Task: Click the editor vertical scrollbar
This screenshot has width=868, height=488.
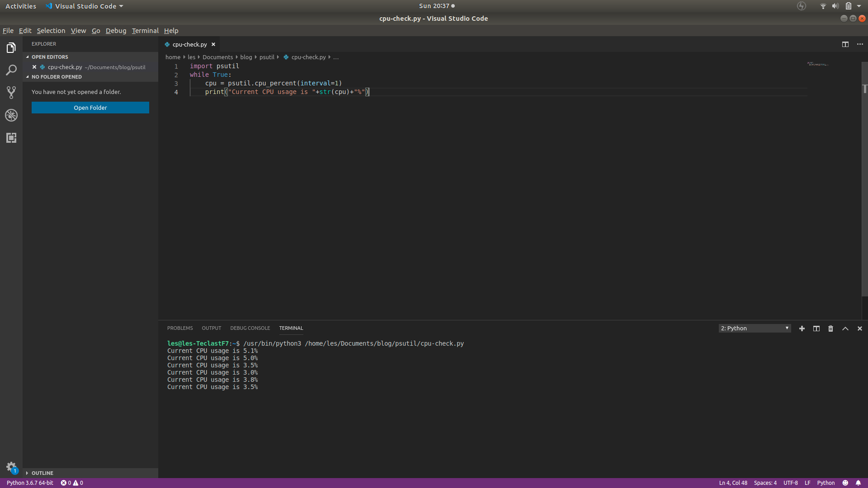Action: [x=865, y=179]
